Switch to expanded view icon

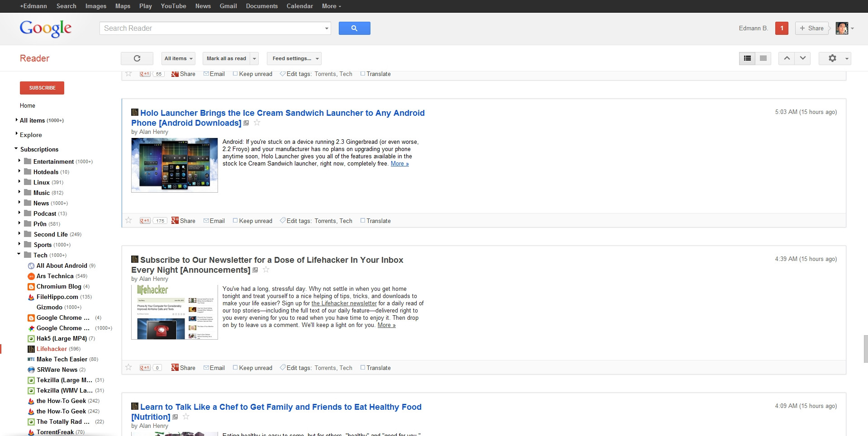point(747,58)
